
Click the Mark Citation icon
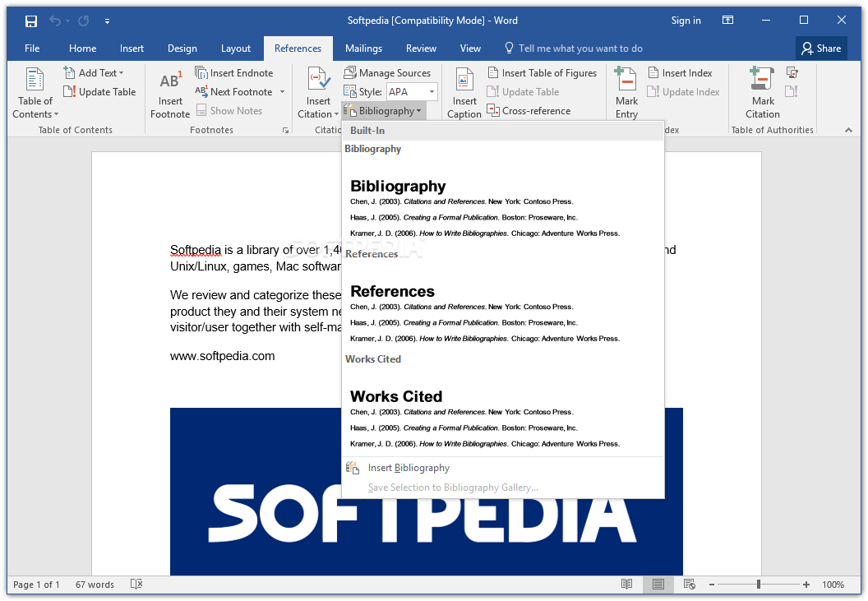pyautogui.click(x=762, y=80)
